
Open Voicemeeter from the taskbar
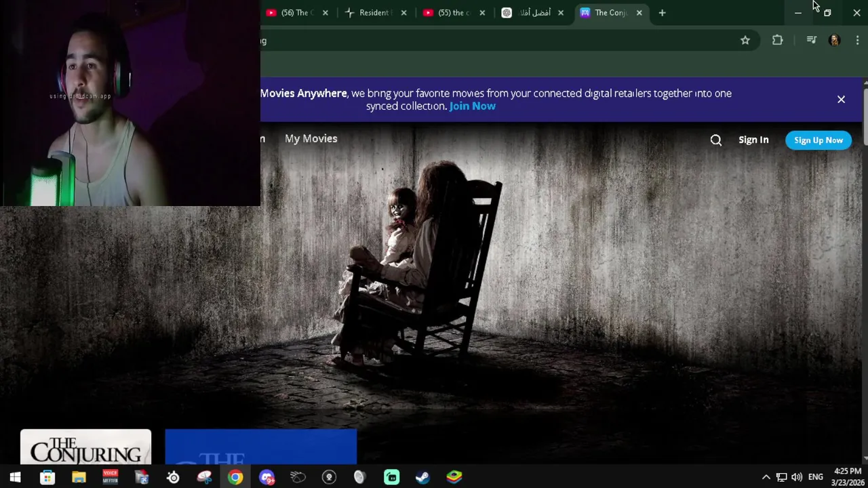[110, 477]
